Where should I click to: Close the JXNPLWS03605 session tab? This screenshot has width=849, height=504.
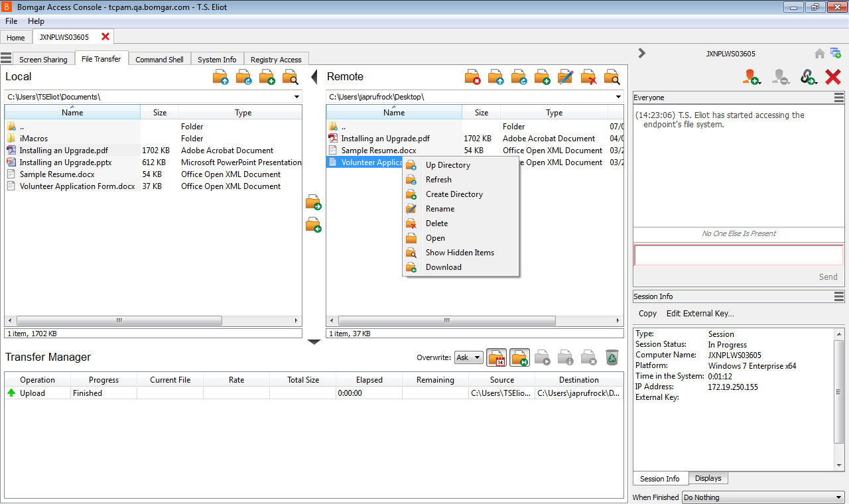click(105, 36)
